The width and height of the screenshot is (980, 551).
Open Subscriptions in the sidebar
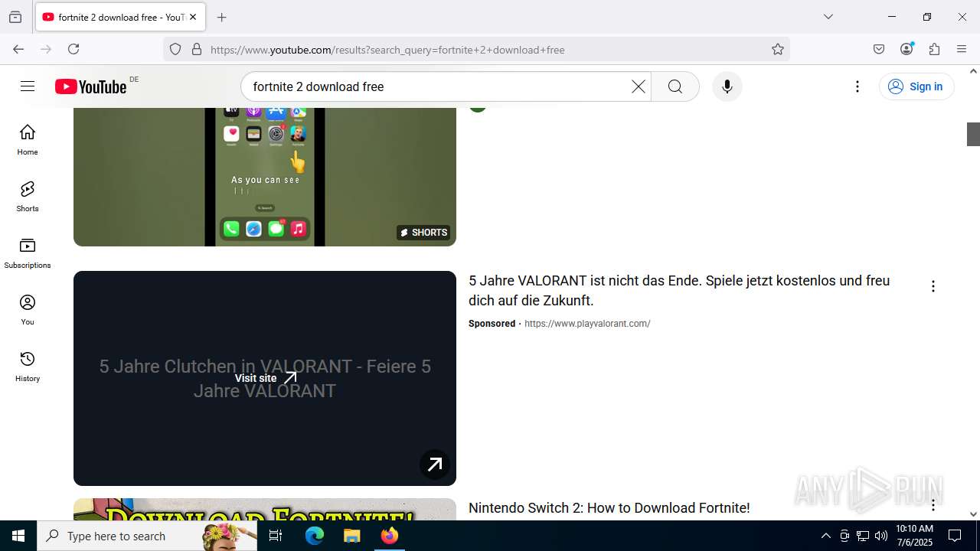tap(28, 253)
